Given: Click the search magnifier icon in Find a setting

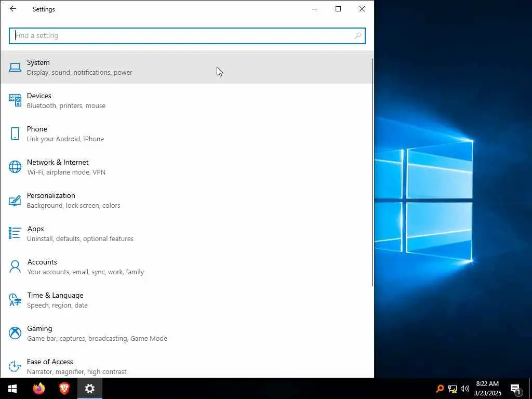Looking at the screenshot, I should tap(357, 36).
